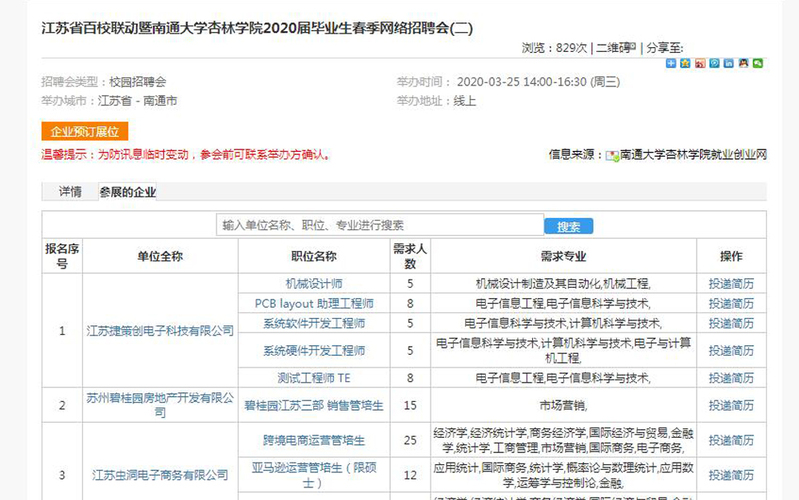This screenshot has height=500, width=799.
Task: Share the page on LinkedIn
Action: [x=728, y=63]
